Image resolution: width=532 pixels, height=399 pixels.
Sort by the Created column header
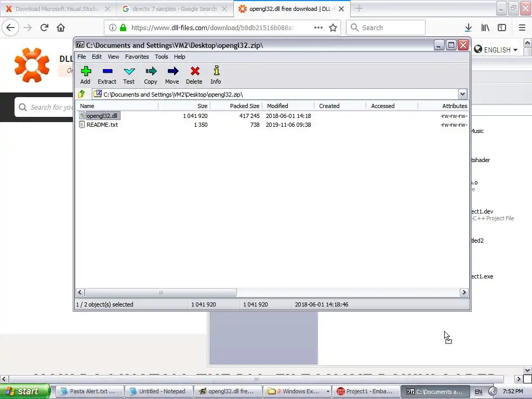click(x=340, y=106)
